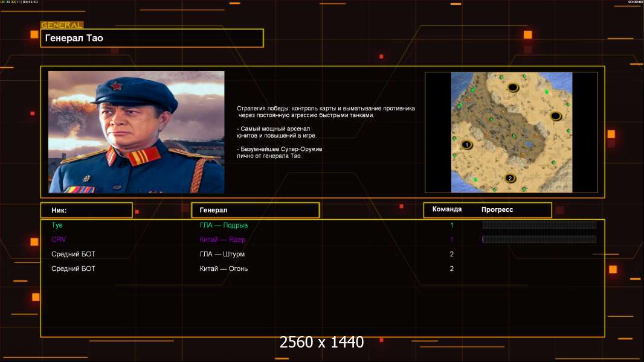Viewport: 644px width, 362px height.
Task: Click the general 'ГЛА — Подрыв' entry
Action: (224, 225)
